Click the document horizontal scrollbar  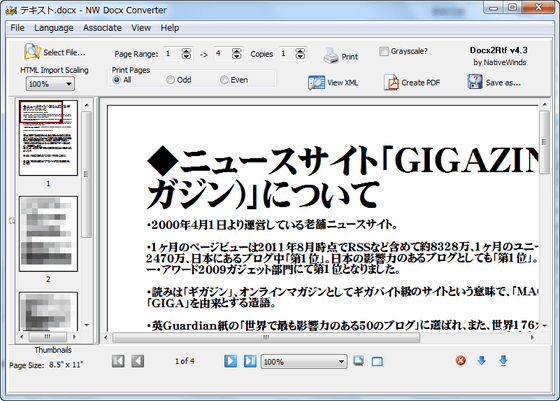[x=266, y=337]
